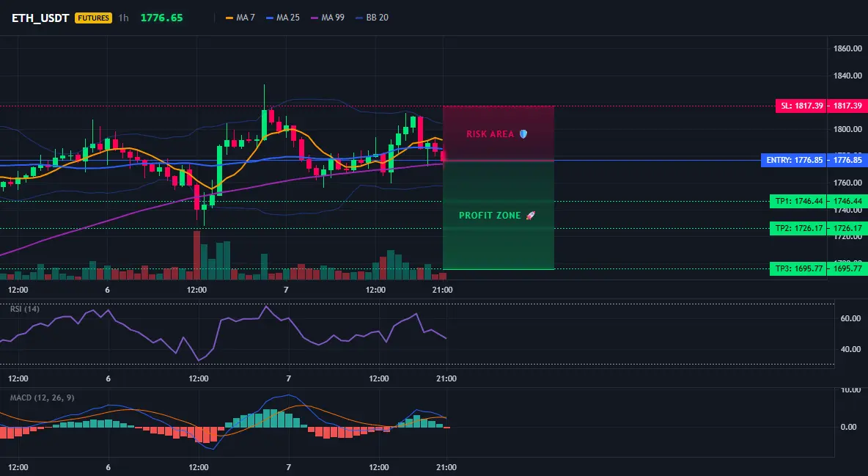Click the green 1776.65 current price
Image resolution: width=868 pixels, height=476 pixels.
pyautogui.click(x=161, y=18)
